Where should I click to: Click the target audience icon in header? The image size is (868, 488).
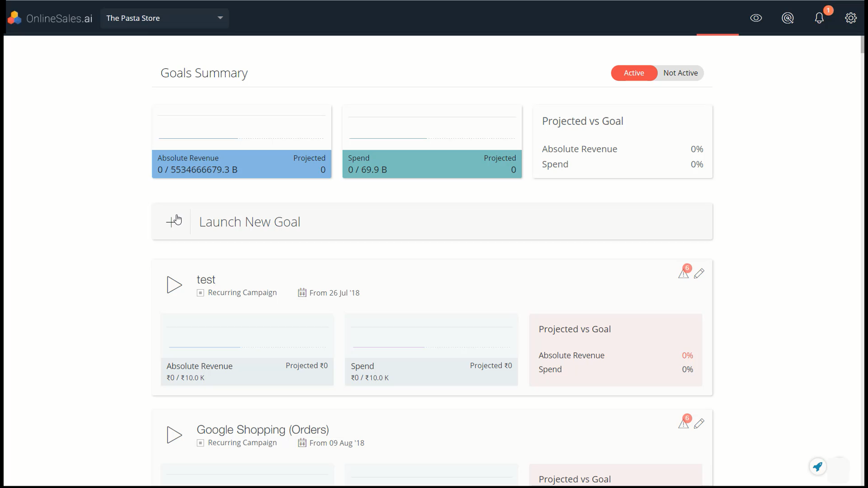click(x=788, y=18)
